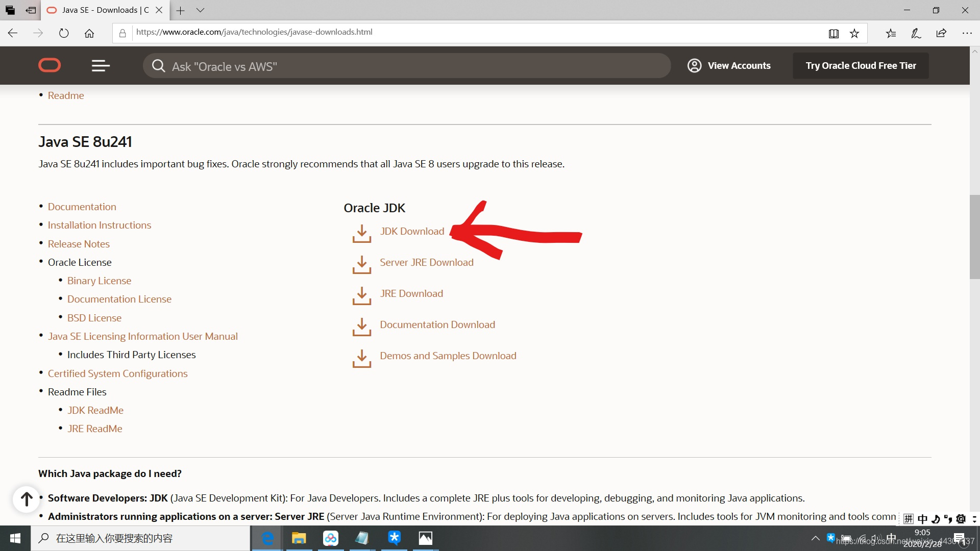Image resolution: width=980 pixels, height=551 pixels.
Task: Open the Oracle hamburger menu
Action: 101,65
